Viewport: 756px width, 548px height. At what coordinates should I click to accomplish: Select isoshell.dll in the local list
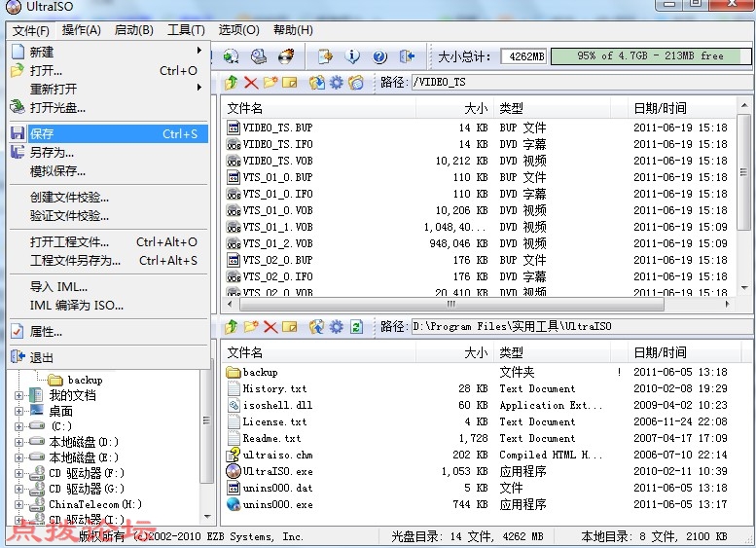pos(270,405)
